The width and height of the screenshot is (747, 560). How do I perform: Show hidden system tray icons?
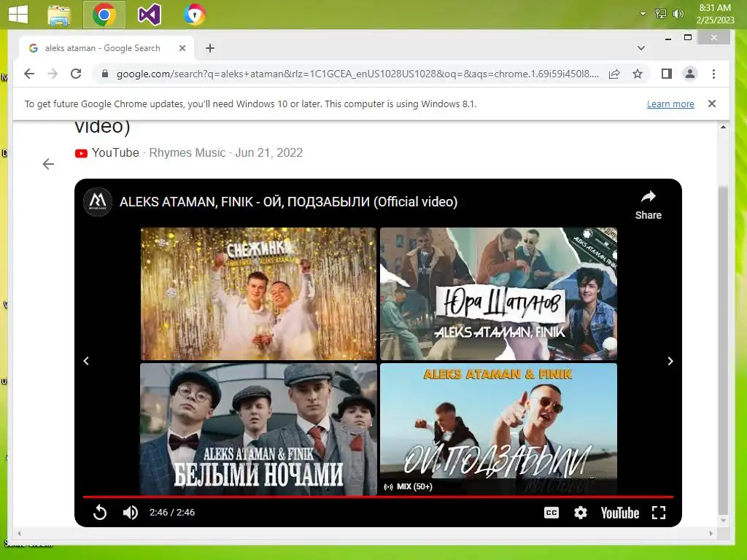pos(643,14)
